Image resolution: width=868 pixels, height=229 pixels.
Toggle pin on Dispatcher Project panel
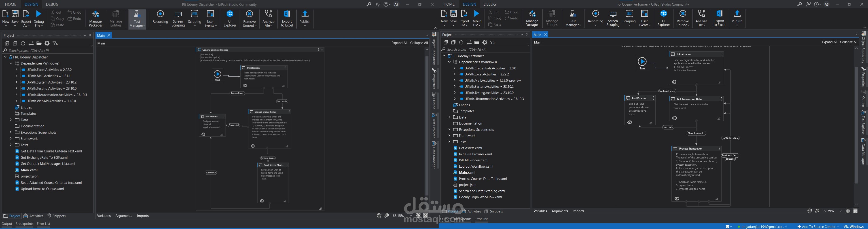90,35
